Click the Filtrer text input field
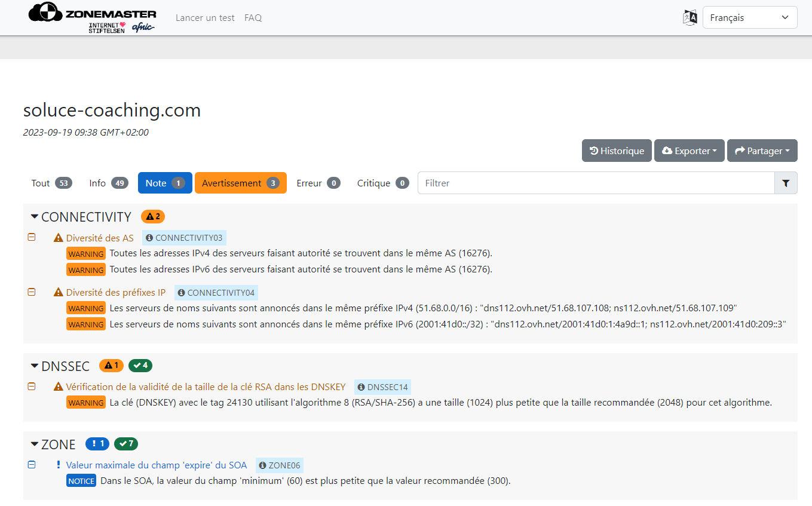The image size is (812, 506). click(x=595, y=183)
